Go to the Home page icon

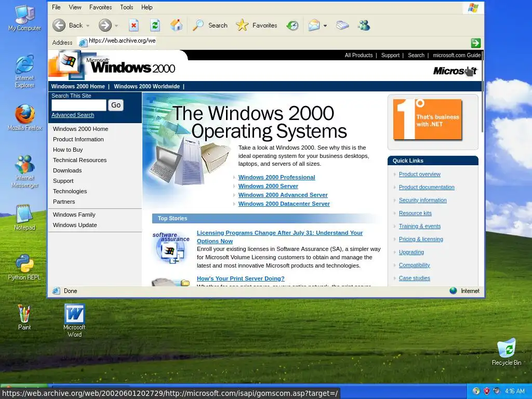(177, 25)
